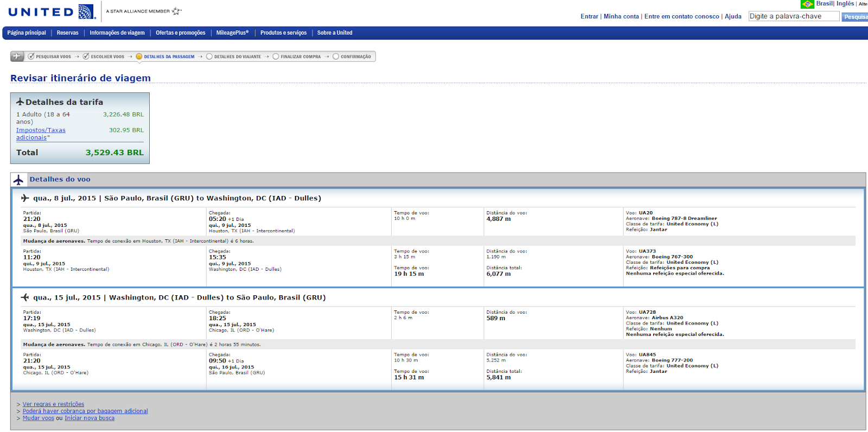Click the 6,077 m total distance
Screen dimensions: 868x432
(499, 274)
